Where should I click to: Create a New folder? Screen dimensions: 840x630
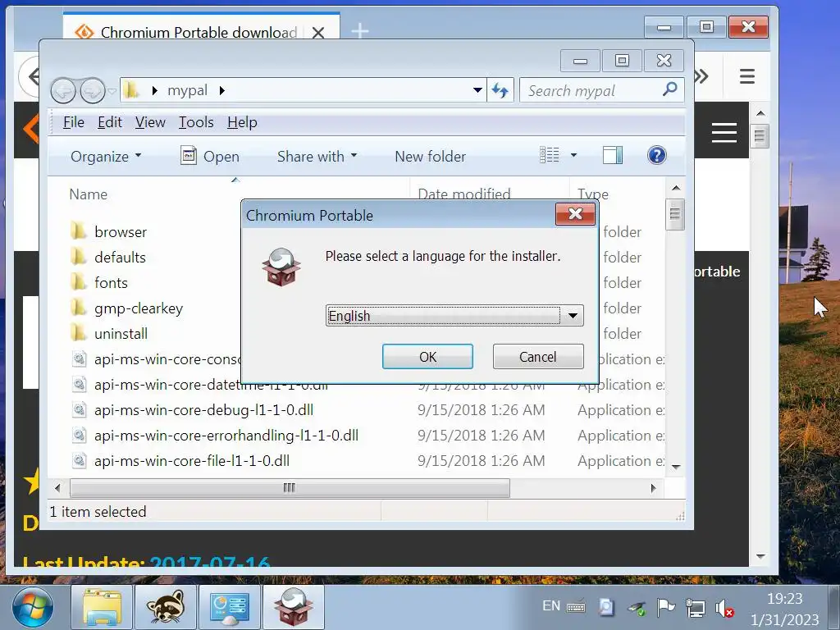click(430, 157)
